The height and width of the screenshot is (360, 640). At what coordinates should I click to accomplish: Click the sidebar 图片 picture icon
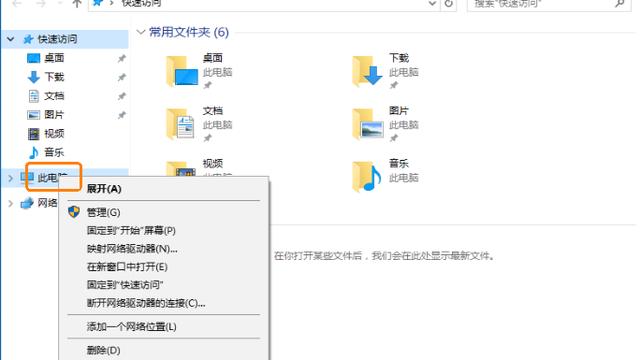point(33,115)
